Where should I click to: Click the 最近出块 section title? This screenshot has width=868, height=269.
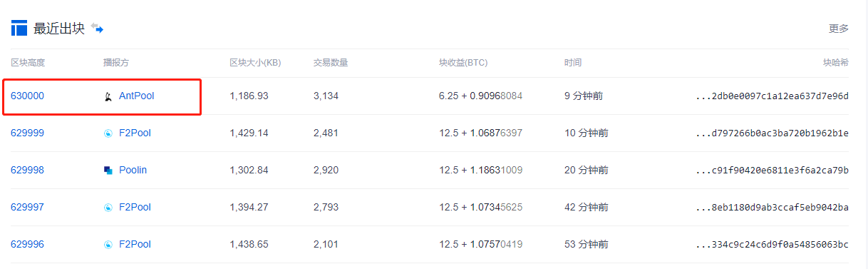pyautogui.click(x=59, y=29)
